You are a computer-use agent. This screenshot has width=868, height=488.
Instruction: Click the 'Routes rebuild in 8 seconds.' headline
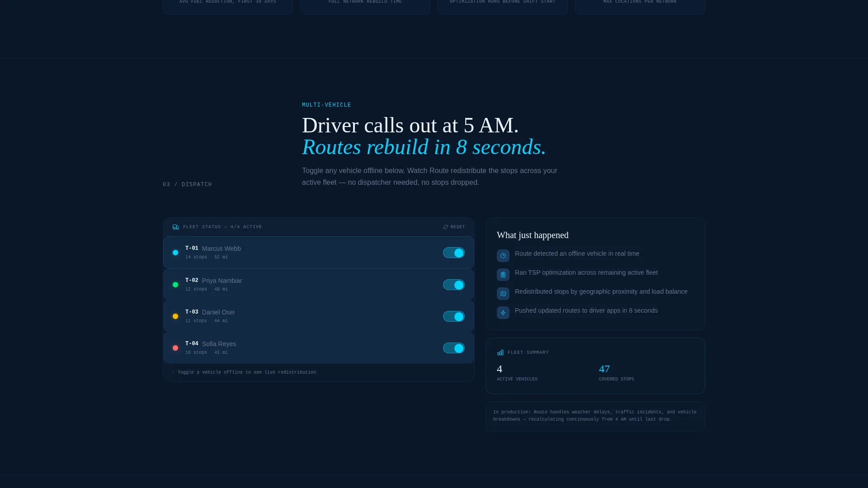[x=424, y=147]
